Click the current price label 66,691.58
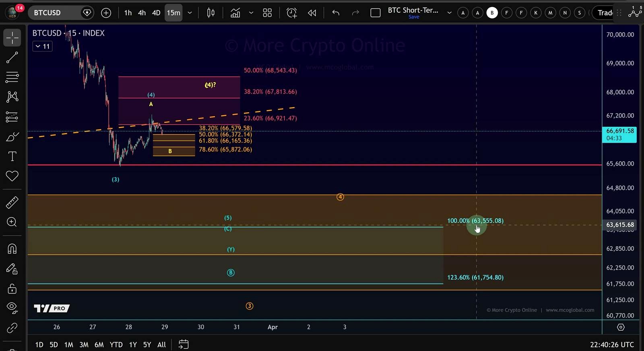The width and height of the screenshot is (644, 351). pos(620,135)
